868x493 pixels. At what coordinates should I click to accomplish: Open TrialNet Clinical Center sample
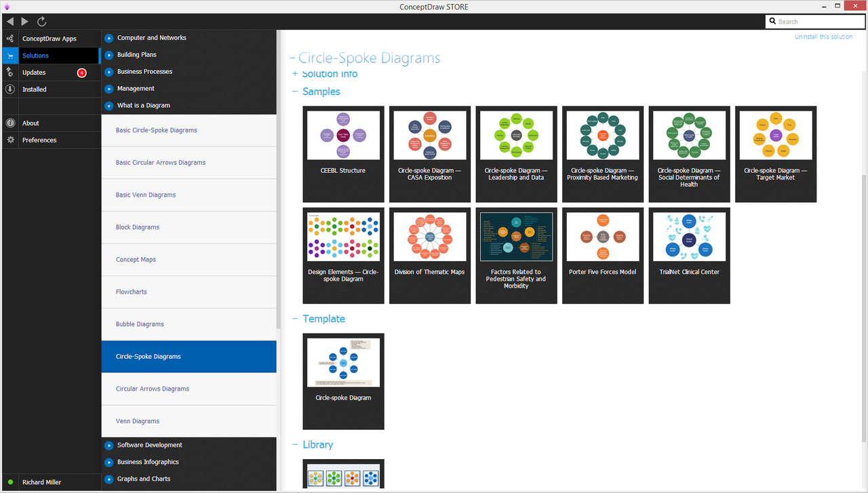point(689,256)
